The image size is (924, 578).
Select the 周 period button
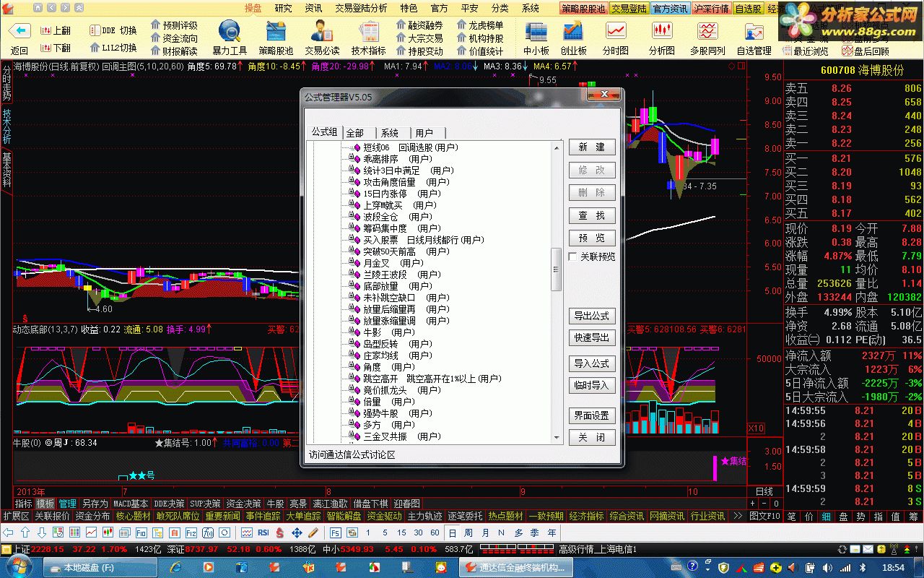[x=468, y=532]
